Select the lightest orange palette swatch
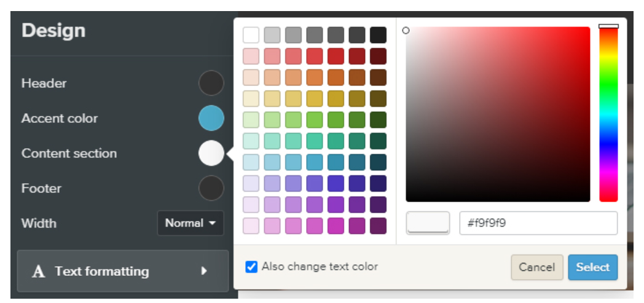This screenshot has width=644, height=303. [251, 77]
